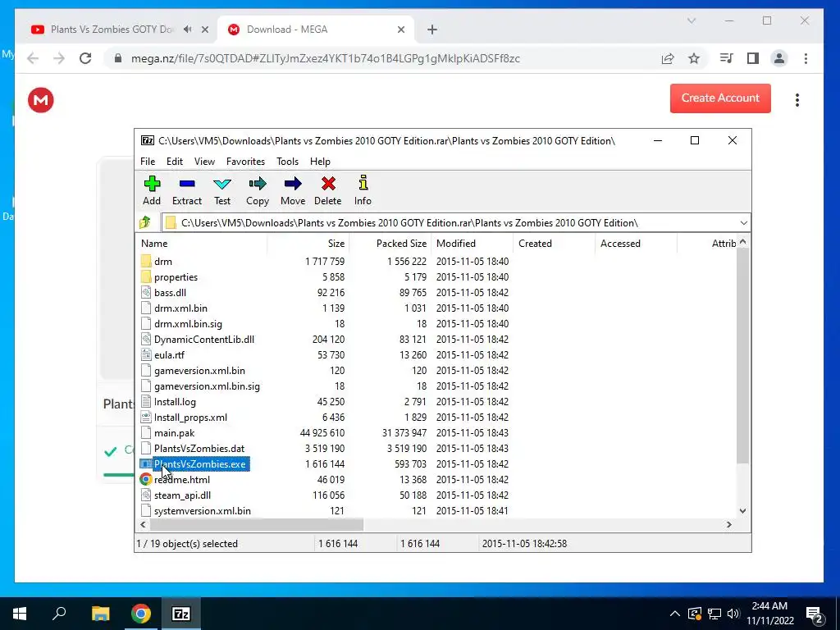
Task: Select the properties folder
Action: point(176,277)
